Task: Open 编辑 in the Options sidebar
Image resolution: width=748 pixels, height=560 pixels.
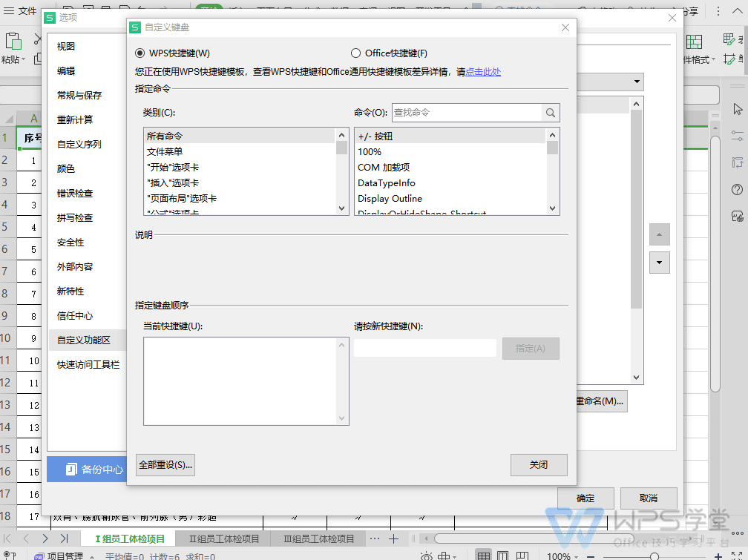Action: (66, 70)
